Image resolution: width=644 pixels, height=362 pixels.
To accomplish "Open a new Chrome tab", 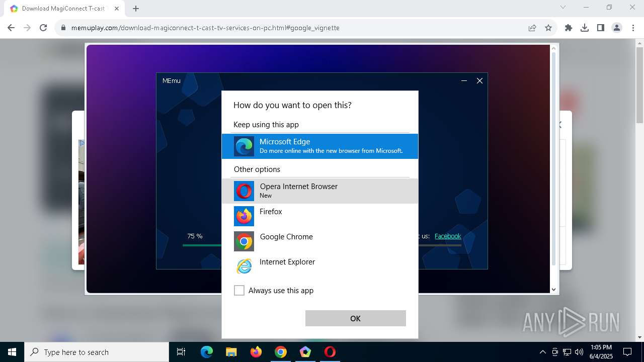I will point(136,9).
